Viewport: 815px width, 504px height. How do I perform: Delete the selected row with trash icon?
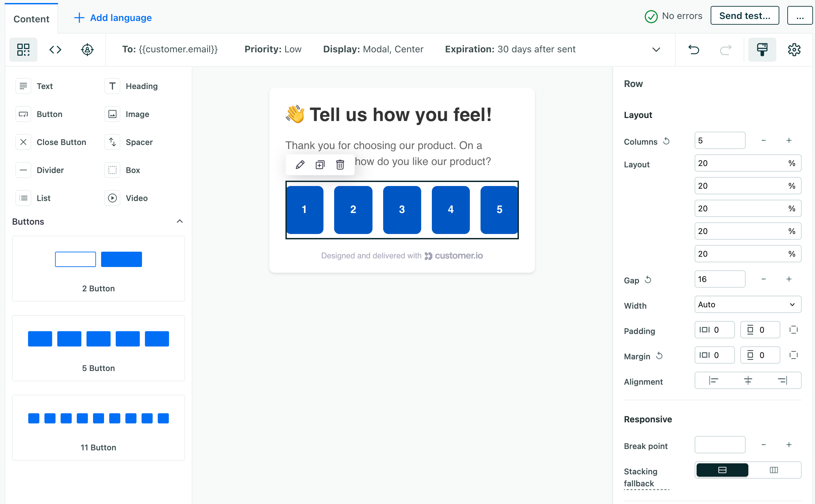point(340,165)
